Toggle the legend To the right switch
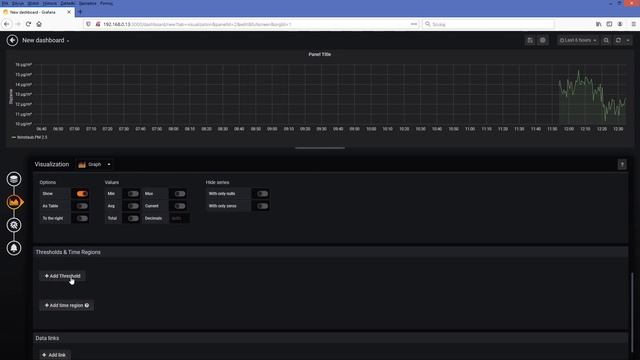This screenshot has height=360, width=640. point(82,218)
